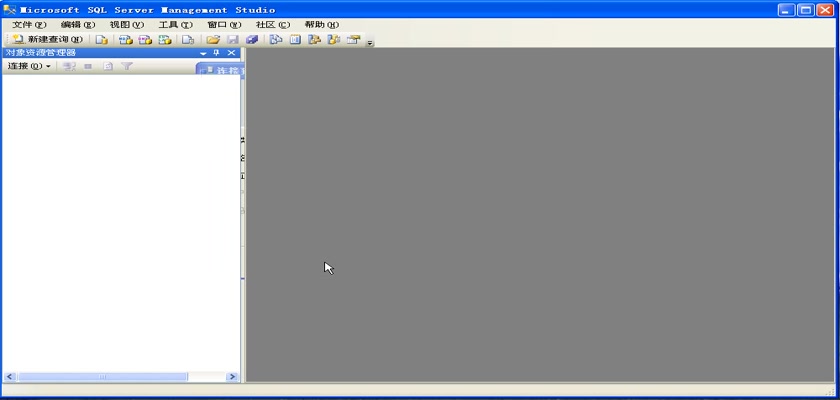Show the Object Explorer toolbar icon
The width and height of the screenshot is (840, 400).
click(314, 40)
